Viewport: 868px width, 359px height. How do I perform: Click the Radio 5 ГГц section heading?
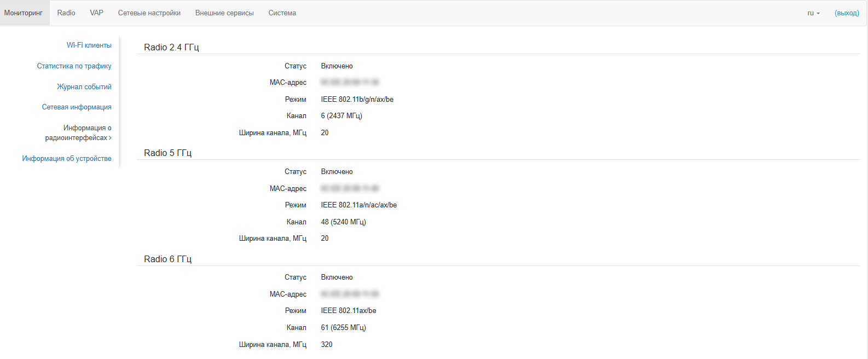pos(167,153)
